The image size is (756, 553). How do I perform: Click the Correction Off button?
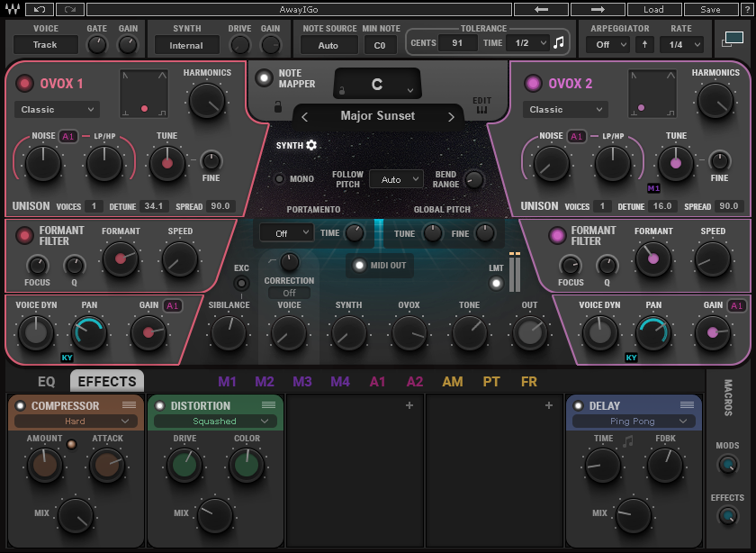(x=289, y=293)
